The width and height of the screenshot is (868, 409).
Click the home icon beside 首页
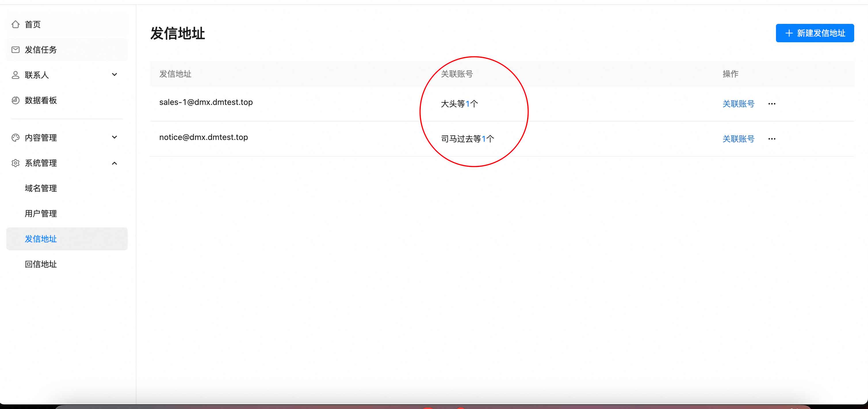click(16, 24)
